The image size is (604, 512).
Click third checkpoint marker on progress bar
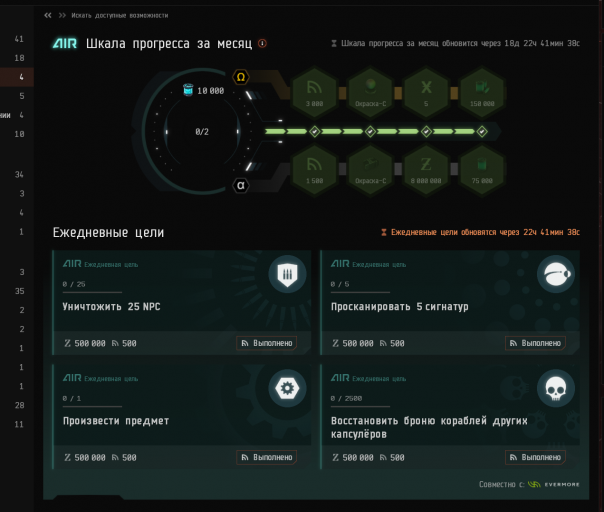pos(426,132)
